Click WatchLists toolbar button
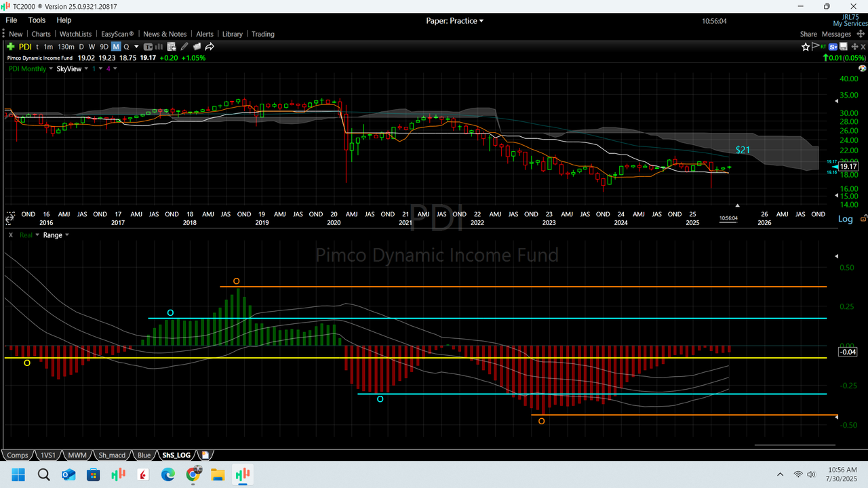Image resolution: width=868 pixels, height=488 pixels. [75, 34]
